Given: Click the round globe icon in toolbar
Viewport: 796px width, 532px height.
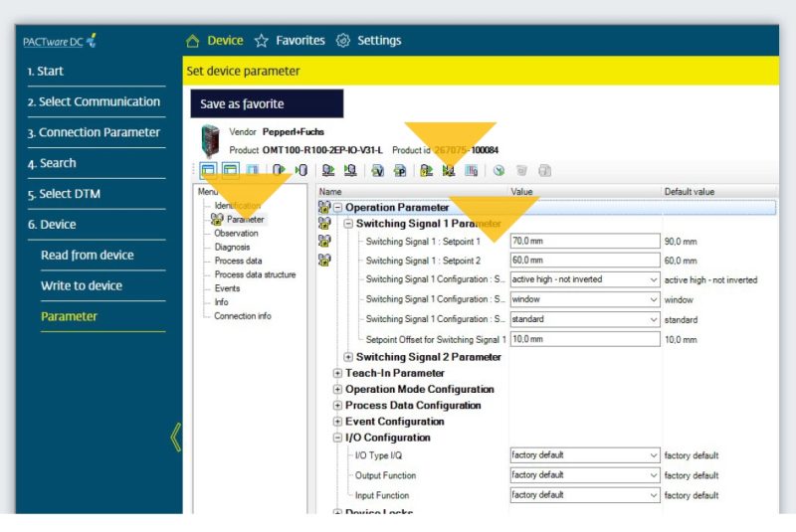Looking at the screenshot, I should (498, 170).
